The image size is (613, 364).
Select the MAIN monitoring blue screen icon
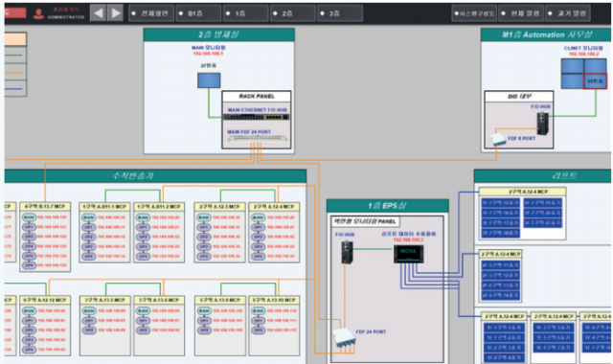(209, 80)
